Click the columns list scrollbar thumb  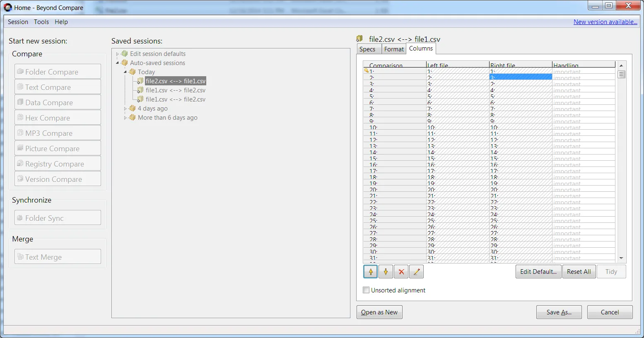coord(621,75)
